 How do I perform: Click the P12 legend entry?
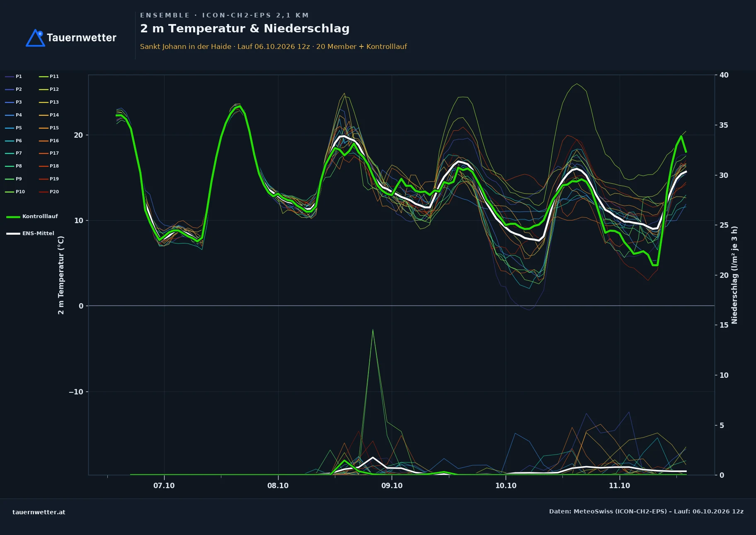49,89
